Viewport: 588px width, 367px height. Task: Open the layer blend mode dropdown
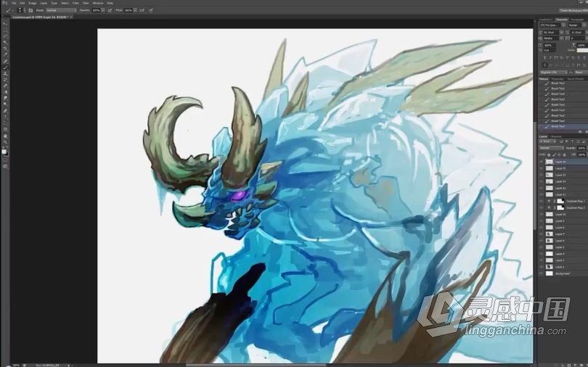551,148
